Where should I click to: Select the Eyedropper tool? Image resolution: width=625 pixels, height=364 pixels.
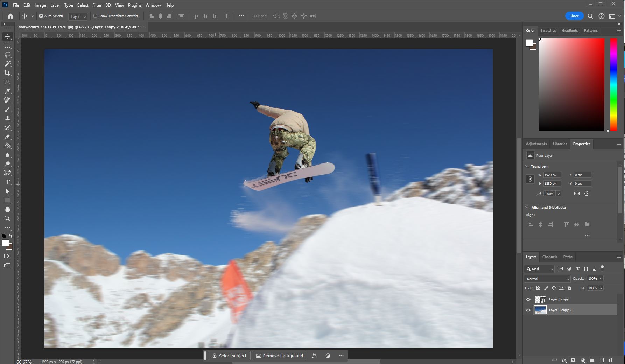(x=7, y=91)
